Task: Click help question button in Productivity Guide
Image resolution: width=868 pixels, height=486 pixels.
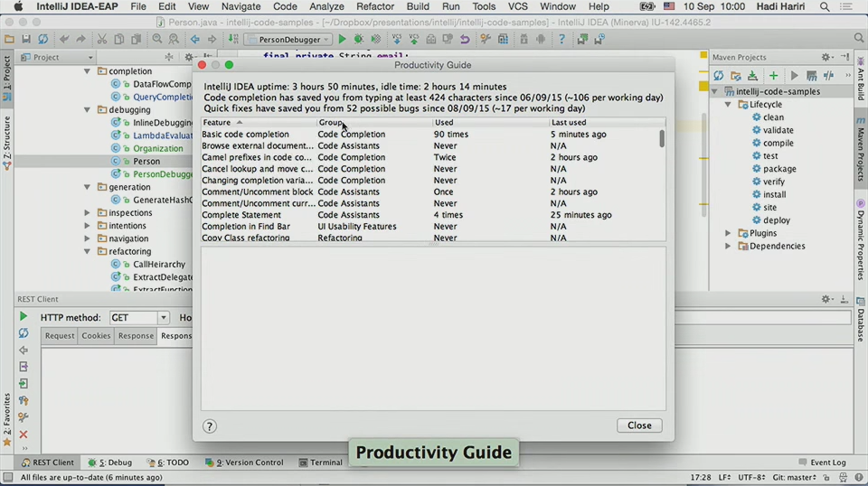Action: click(209, 426)
